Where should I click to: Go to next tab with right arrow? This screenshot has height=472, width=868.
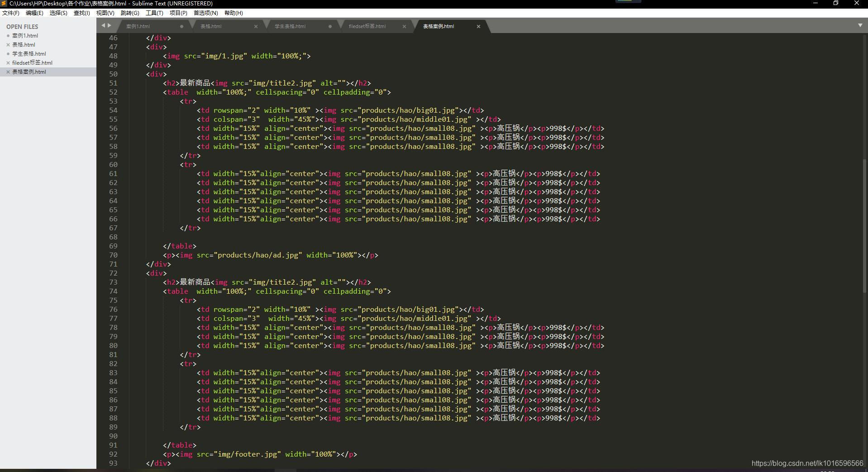click(109, 25)
